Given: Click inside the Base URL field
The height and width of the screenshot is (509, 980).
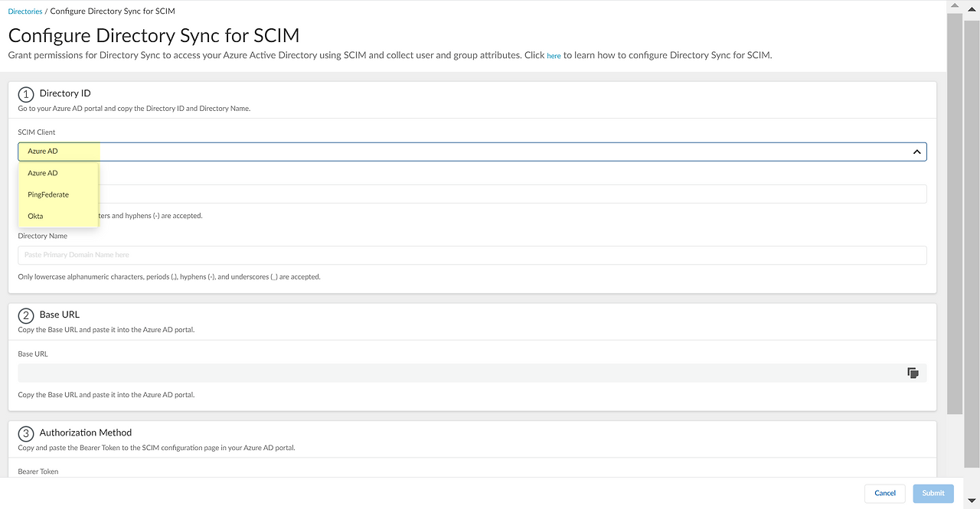Looking at the screenshot, I should tap(472, 373).
